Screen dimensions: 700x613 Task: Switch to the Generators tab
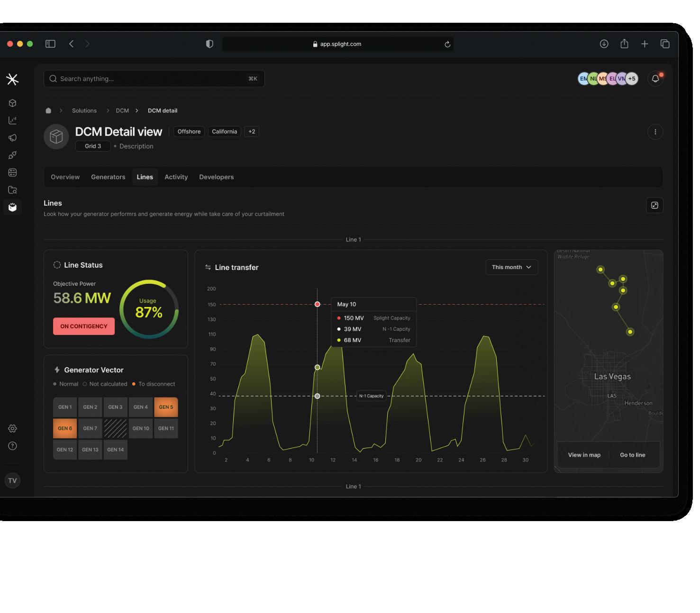click(108, 177)
